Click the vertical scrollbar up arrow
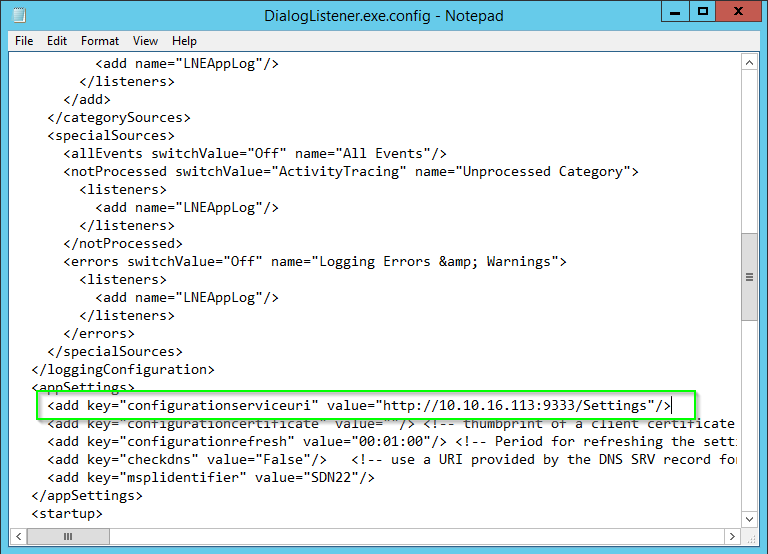768x554 pixels. pos(749,63)
